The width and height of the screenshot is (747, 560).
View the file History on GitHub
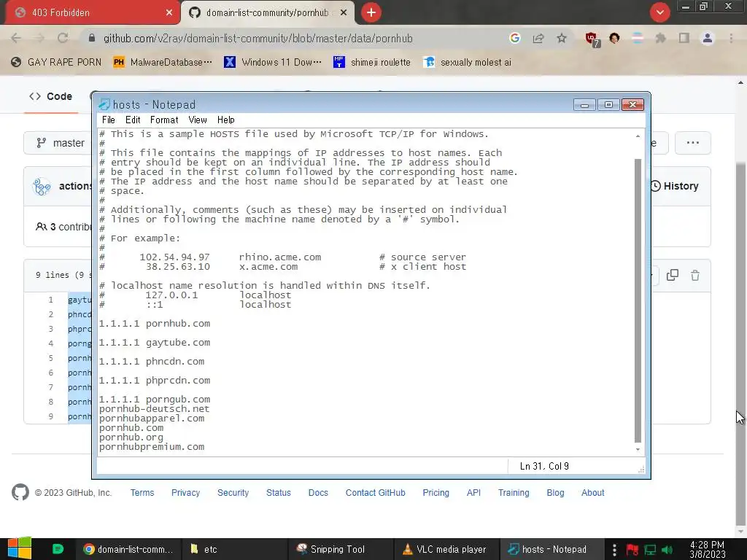(x=674, y=186)
